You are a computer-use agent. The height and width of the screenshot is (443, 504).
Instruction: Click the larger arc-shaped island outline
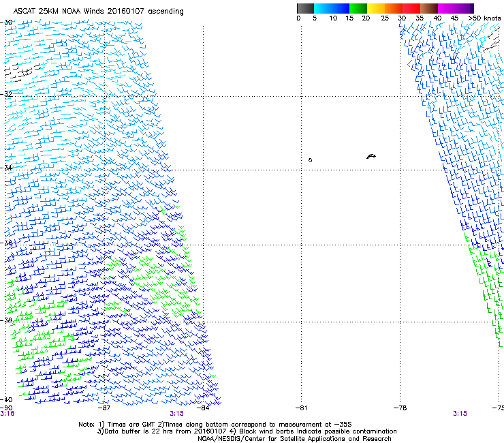point(371,156)
